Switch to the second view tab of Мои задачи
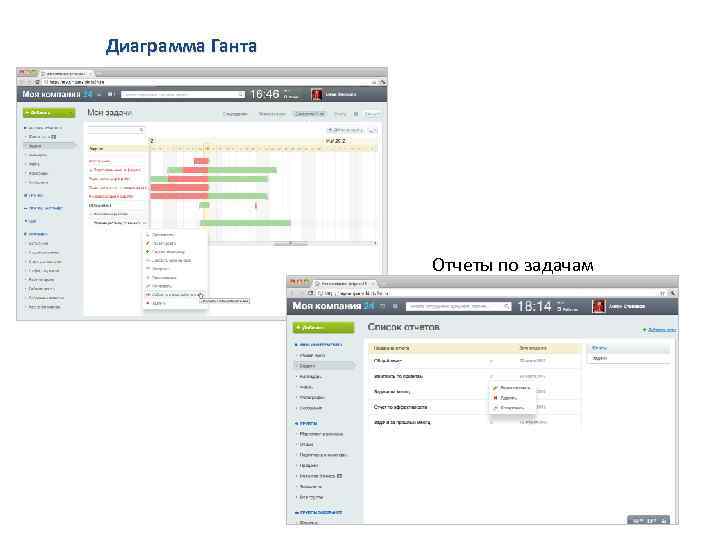 272,114
